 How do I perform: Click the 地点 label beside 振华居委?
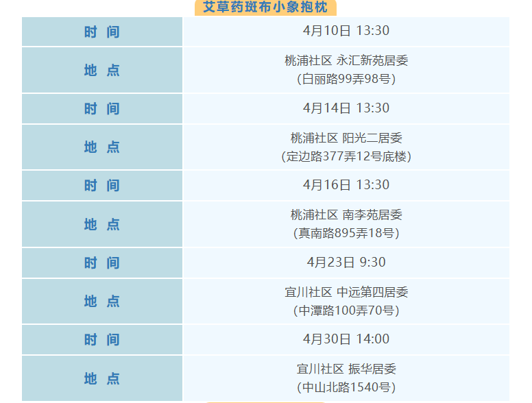[102, 378]
